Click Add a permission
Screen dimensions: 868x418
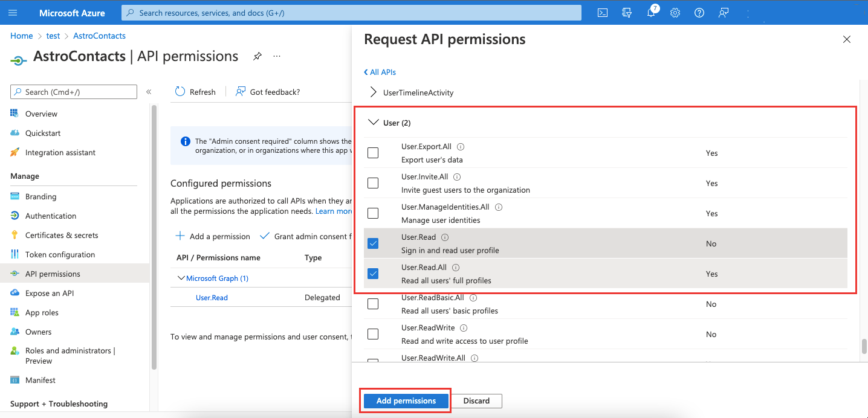(x=212, y=236)
